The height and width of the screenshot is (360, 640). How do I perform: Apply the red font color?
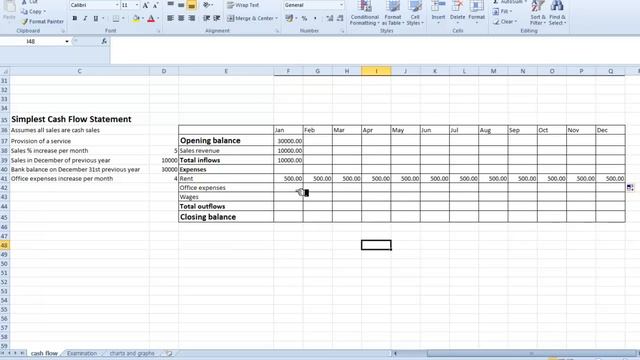tap(151, 18)
